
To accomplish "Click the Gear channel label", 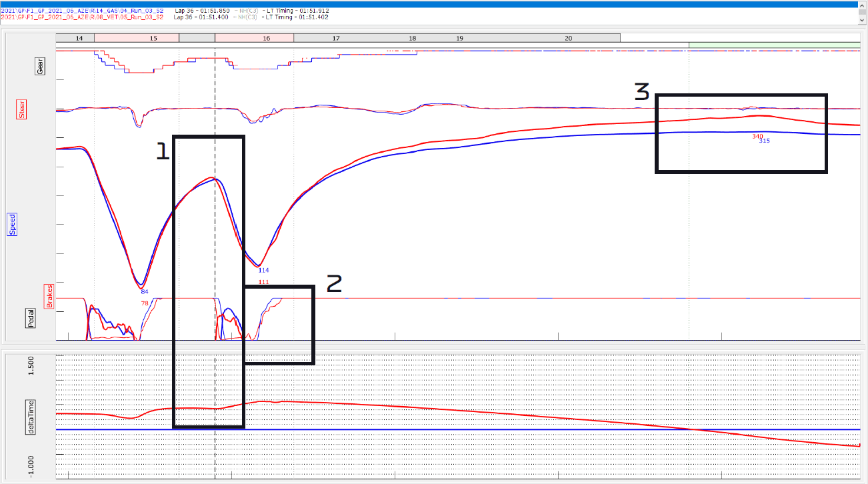I will (40, 65).
